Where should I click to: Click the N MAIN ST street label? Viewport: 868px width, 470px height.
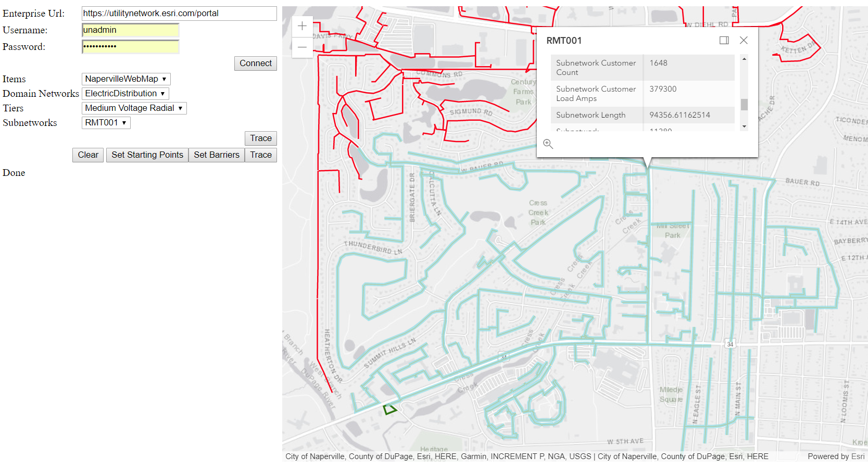pos(738,399)
